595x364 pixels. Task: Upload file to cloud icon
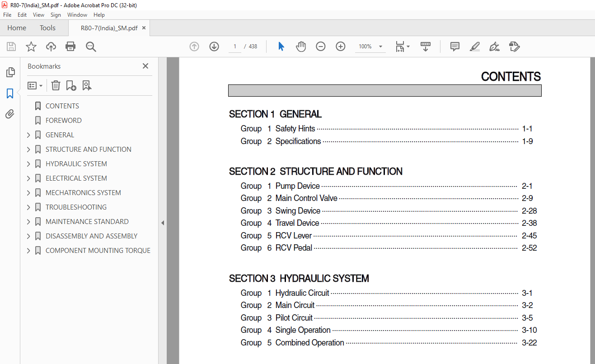click(x=51, y=47)
